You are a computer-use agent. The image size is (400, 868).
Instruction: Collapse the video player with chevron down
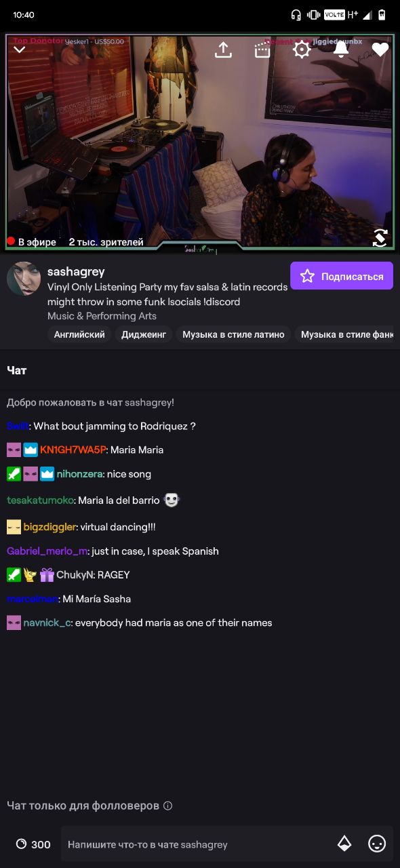(20, 49)
